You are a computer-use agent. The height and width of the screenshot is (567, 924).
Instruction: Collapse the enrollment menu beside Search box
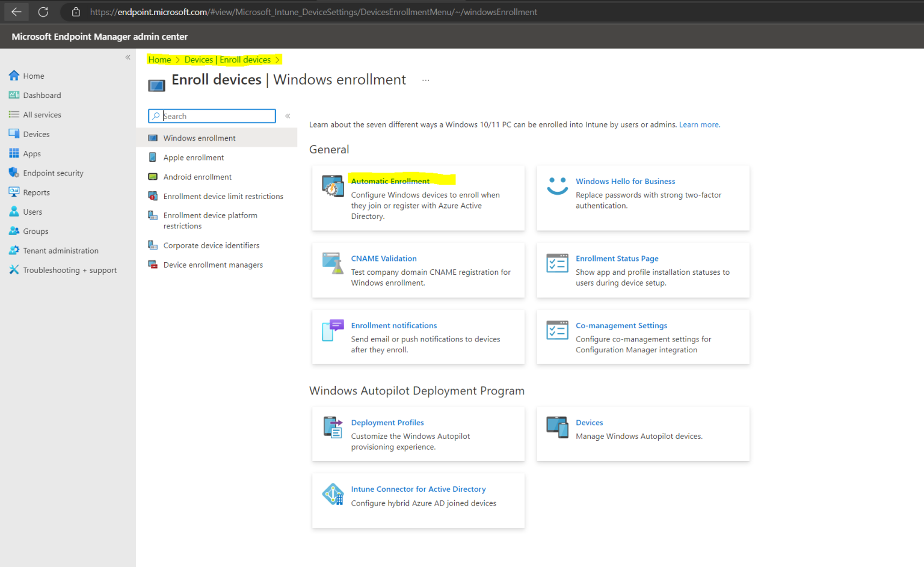[288, 116]
